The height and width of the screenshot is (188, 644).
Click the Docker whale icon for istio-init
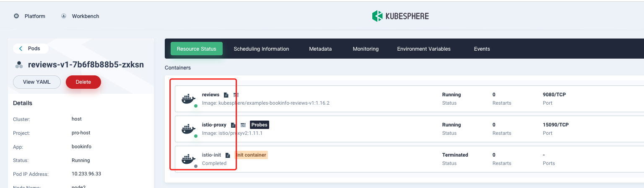pyautogui.click(x=188, y=159)
